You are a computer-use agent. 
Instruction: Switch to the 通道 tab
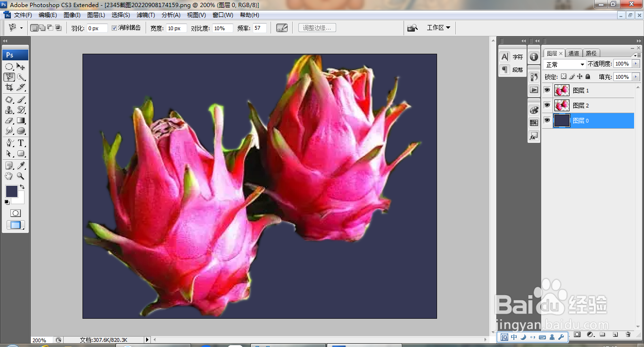[x=574, y=53]
